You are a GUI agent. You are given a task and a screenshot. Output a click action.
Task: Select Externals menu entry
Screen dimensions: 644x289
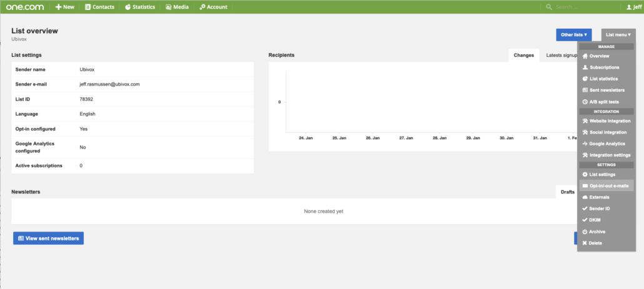coord(606,197)
